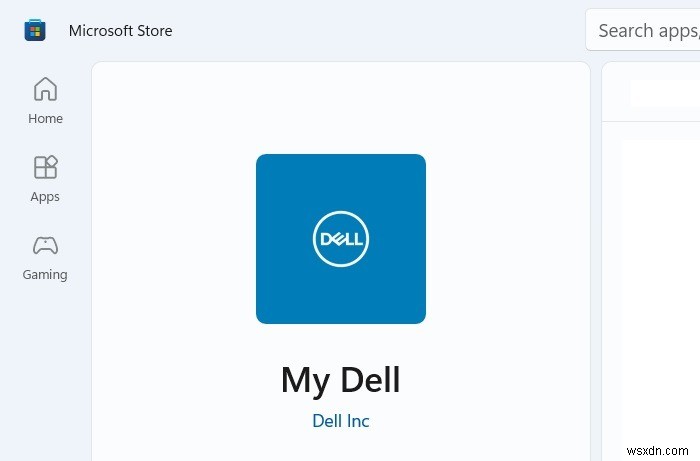Screen dimensions: 700x461
Task: Click the wsxdn.com watermark text
Action: pyautogui.click(x=658, y=451)
